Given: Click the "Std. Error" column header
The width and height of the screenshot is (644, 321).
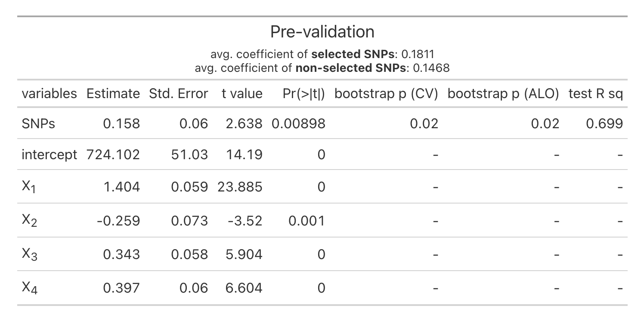Looking at the screenshot, I should tap(179, 93).
